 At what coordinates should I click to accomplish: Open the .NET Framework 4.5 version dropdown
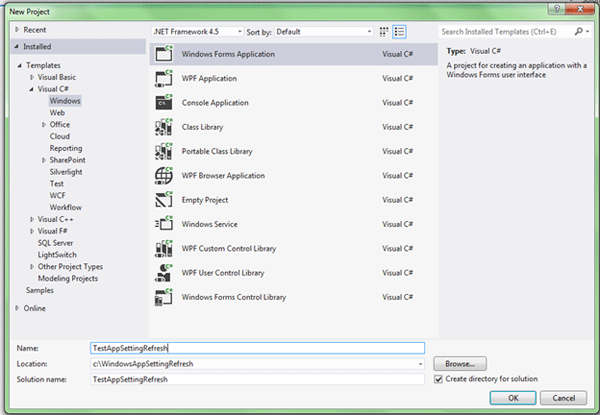click(x=198, y=32)
